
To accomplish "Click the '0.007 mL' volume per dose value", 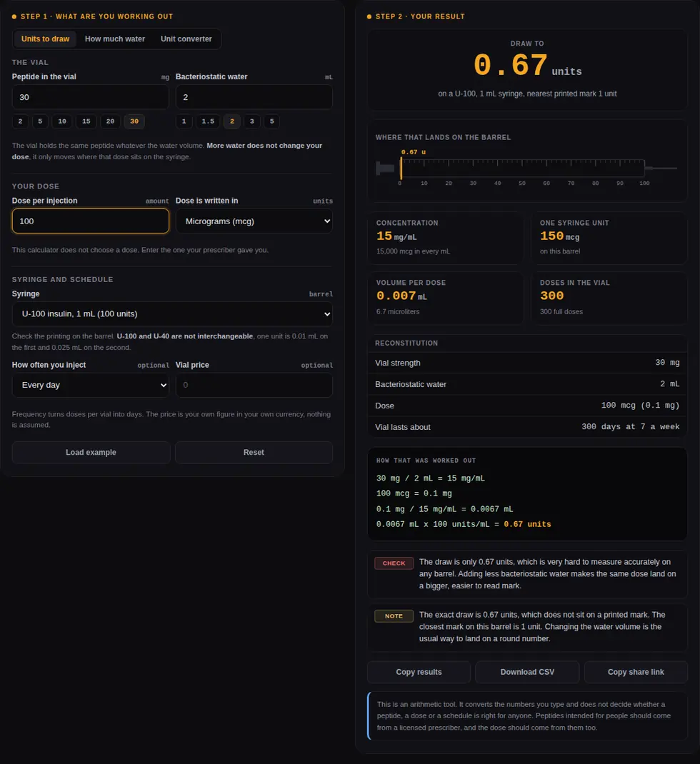I will point(401,296).
